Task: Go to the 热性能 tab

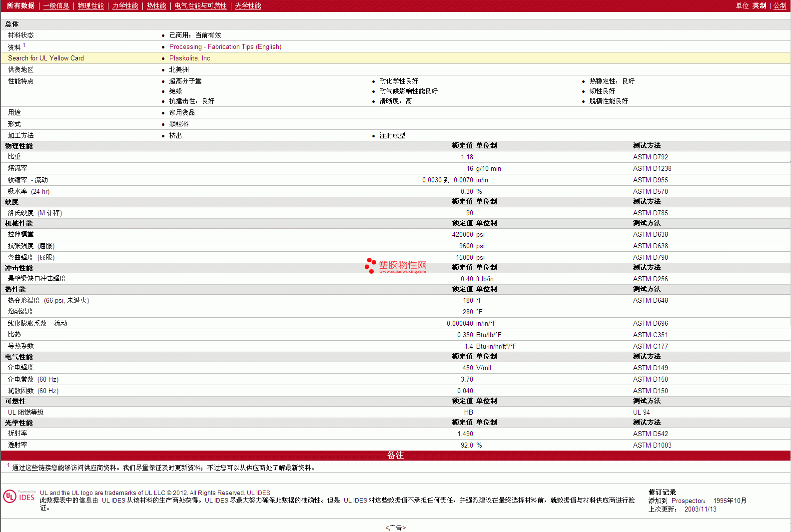Action: pos(156,6)
